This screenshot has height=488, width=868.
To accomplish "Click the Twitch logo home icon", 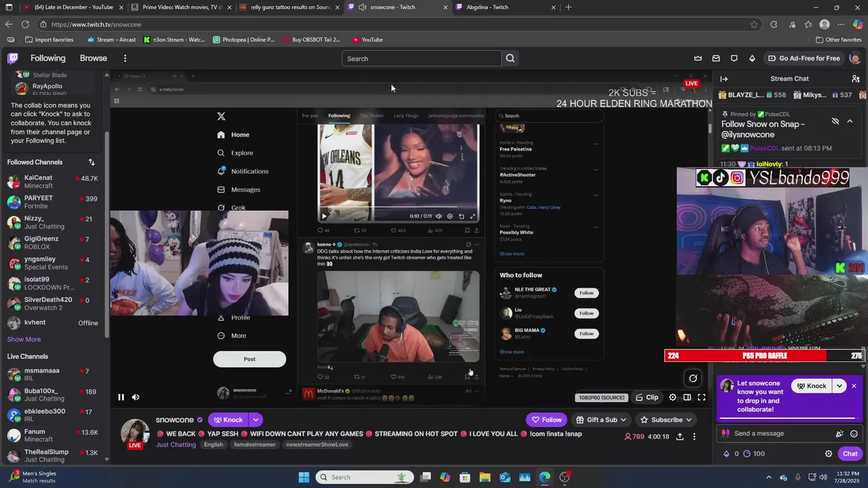I will pyautogui.click(x=12, y=58).
